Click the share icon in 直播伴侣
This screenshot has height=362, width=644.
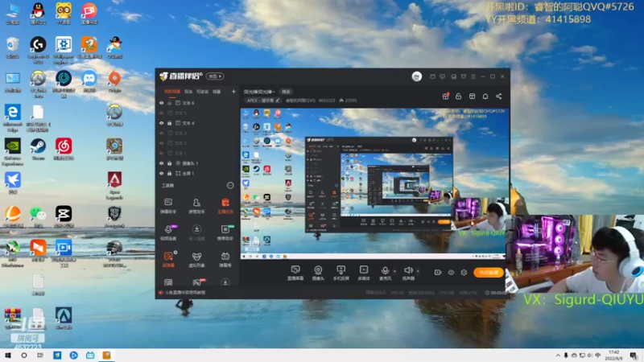498,96
